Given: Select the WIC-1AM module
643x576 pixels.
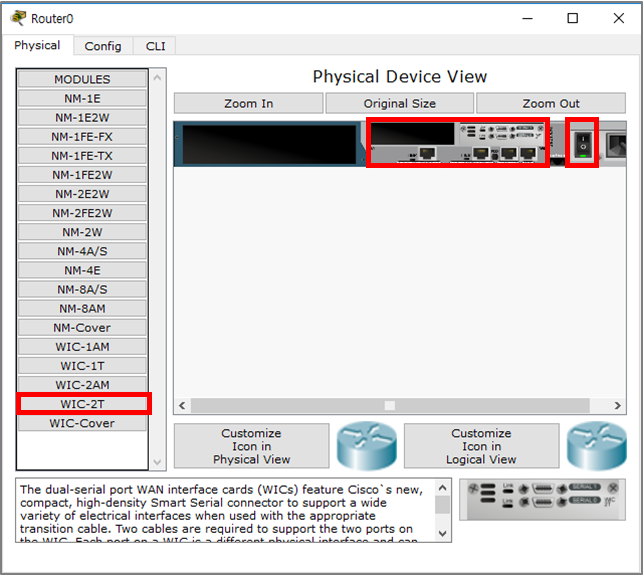Looking at the screenshot, I should click(82, 347).
